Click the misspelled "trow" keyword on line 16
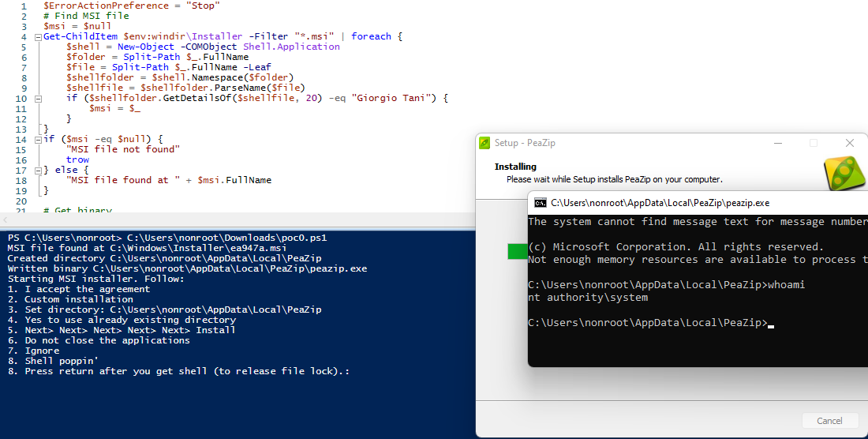Viewport: 868px width, 439px height. tap(77, 159)
